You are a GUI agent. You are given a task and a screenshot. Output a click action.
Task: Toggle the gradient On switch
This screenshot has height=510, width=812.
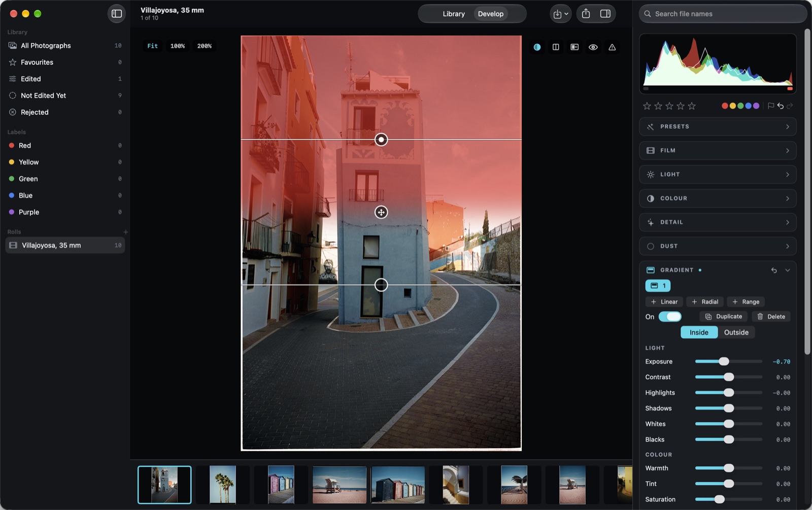click(x=670, y=317)
